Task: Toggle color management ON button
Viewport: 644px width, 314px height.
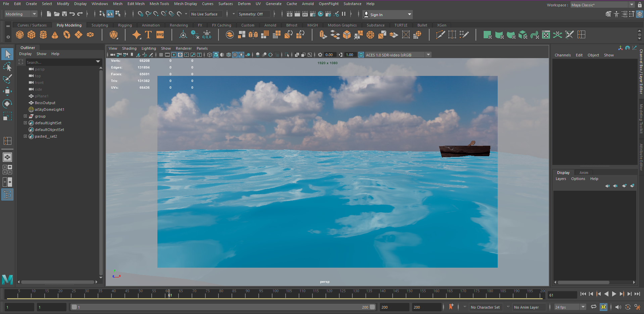Action: 361,55
